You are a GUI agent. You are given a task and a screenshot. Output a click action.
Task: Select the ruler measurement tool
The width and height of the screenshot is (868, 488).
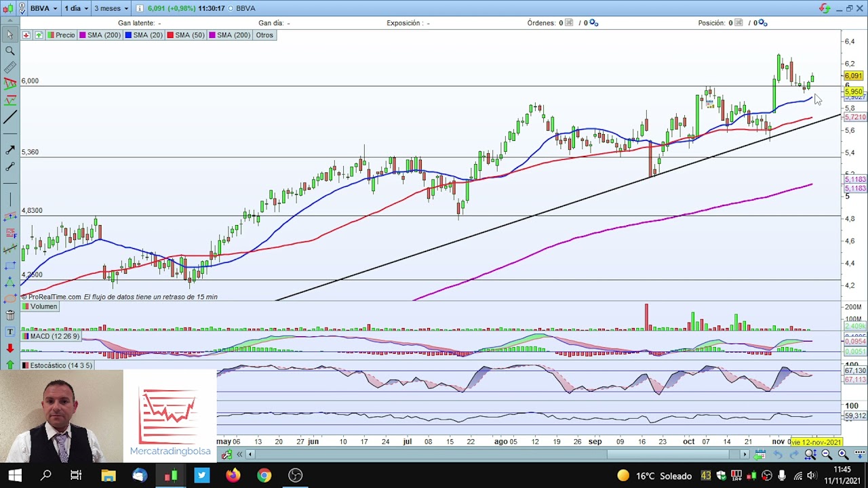click(x=10, y=68)
